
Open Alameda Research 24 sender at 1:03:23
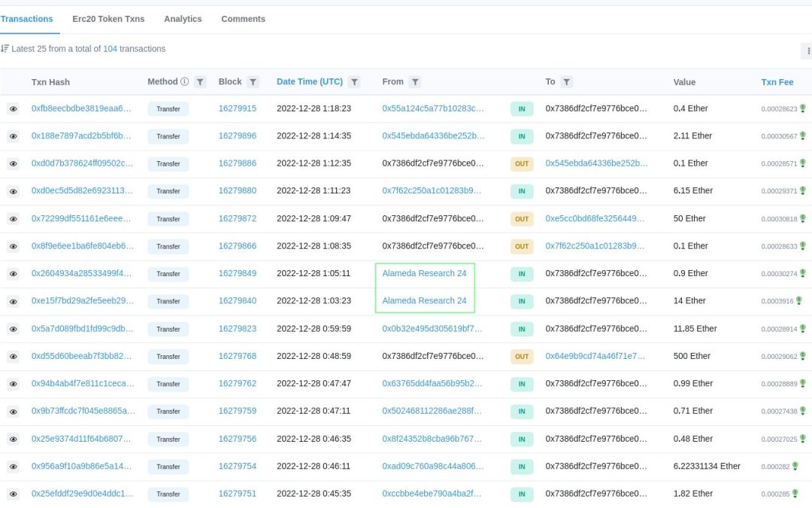[424, 300]
